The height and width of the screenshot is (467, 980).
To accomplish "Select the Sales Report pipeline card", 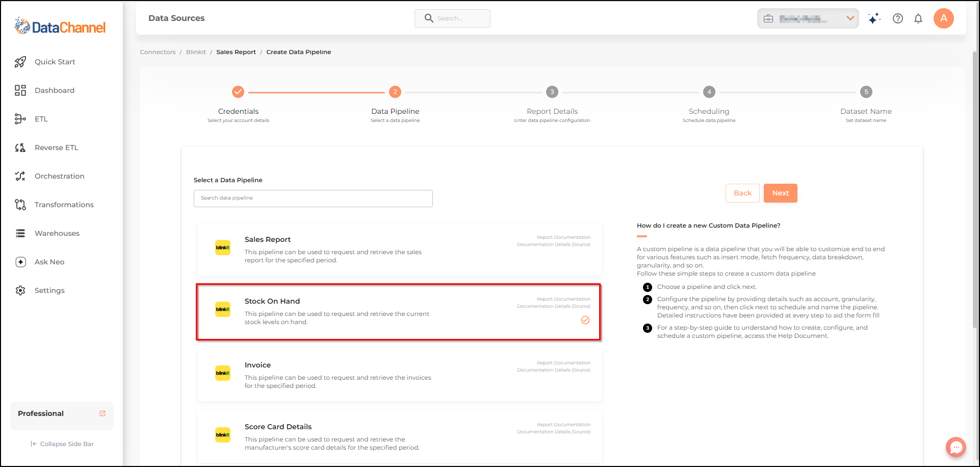I will click(400, 249).
